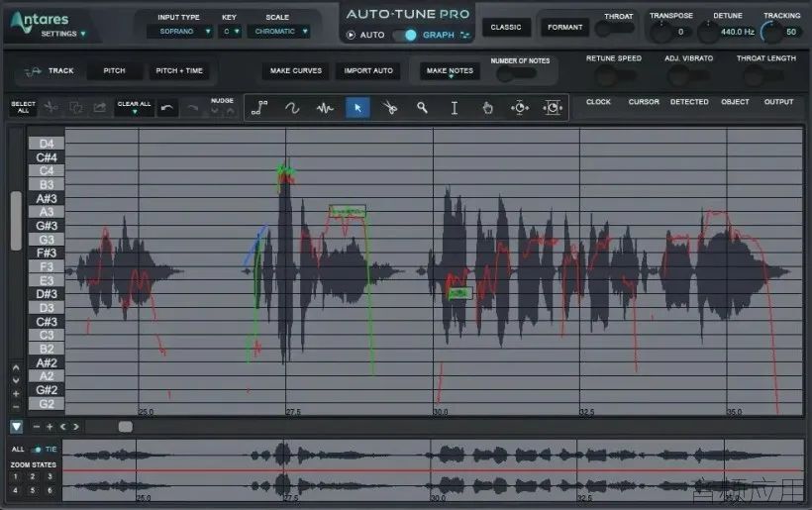This screenshot has height=510, width=812.
Task: Click the vertical scroll down chevron
Action: (x=16, y=380)
